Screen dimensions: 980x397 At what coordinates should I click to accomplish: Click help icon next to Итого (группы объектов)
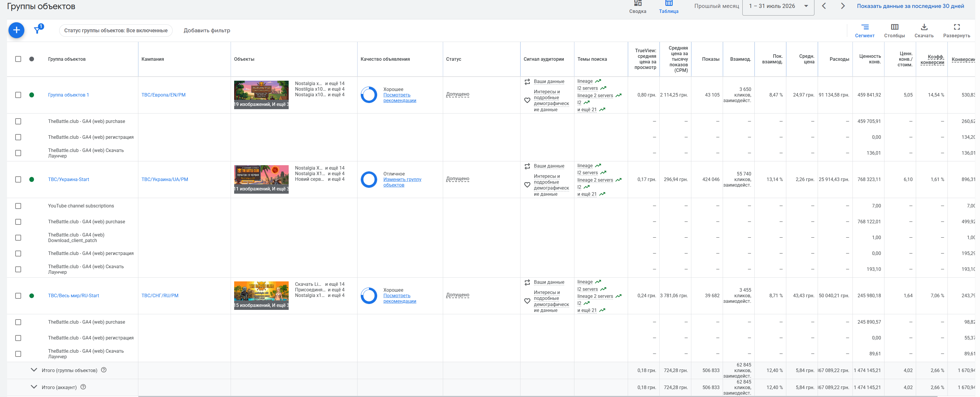tap(103, 370)
